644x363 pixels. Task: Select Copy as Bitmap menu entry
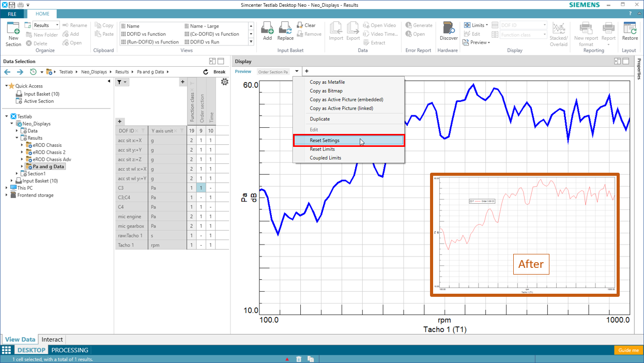[326, 91]
